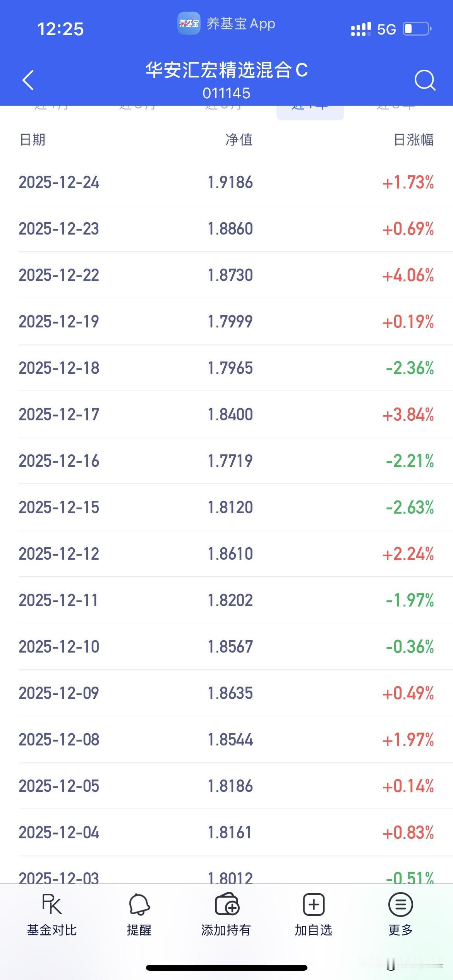Tap the add holdings wallet icon
Image resolution: width=453 pixels, height=980 pixels.
227,905
